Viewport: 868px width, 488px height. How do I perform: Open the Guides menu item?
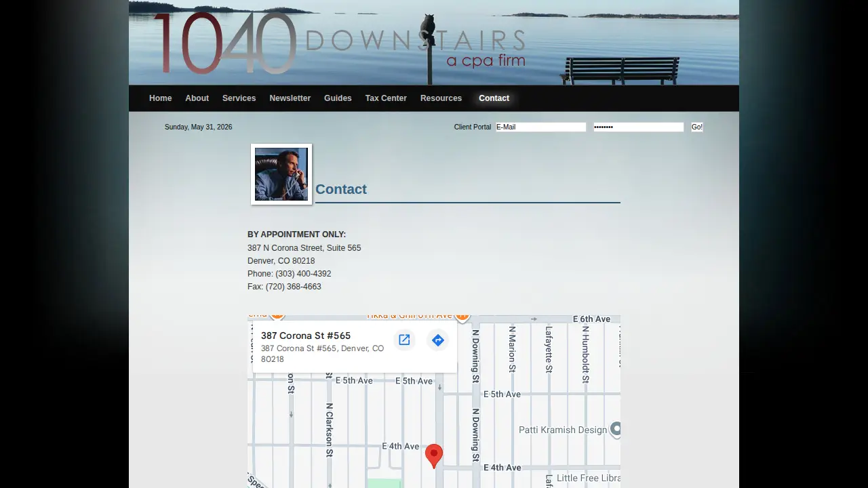coord(338,98)
